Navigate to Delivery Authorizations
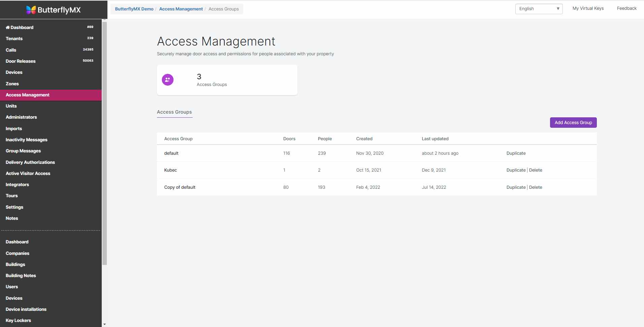The height and width of the screenshot is (327, 644). (30, 162)
